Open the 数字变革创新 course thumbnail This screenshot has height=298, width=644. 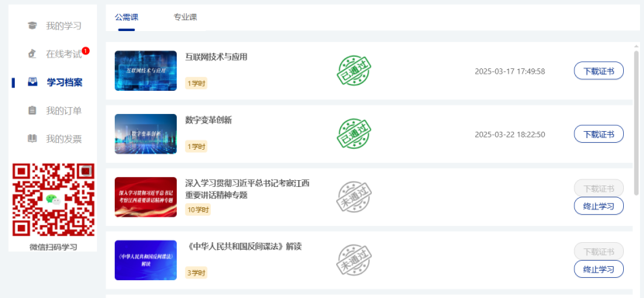pyautogui.click(x=146, y=134)
